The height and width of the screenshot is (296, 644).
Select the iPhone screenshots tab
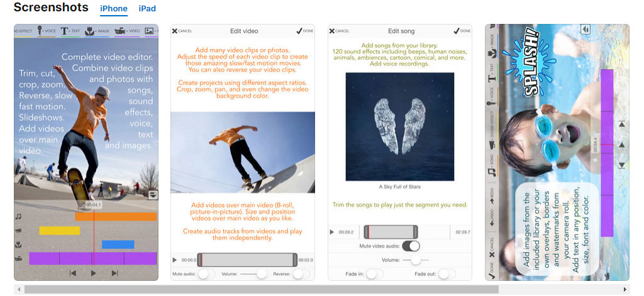[114, 9]
